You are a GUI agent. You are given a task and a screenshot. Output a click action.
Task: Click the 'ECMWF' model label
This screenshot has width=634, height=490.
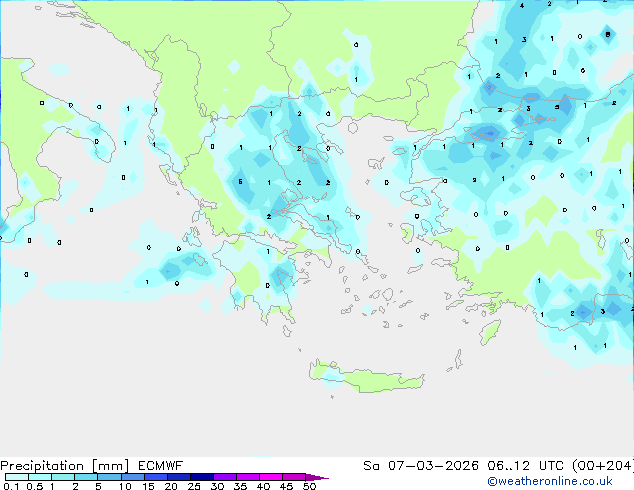coord(161,466)
